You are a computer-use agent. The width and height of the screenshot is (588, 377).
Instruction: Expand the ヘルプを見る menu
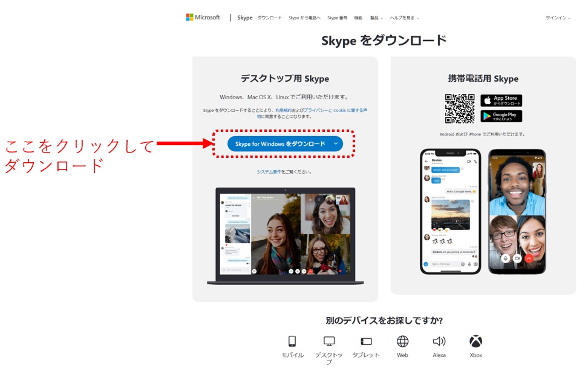pyautogui.click(x=404, y=18)
